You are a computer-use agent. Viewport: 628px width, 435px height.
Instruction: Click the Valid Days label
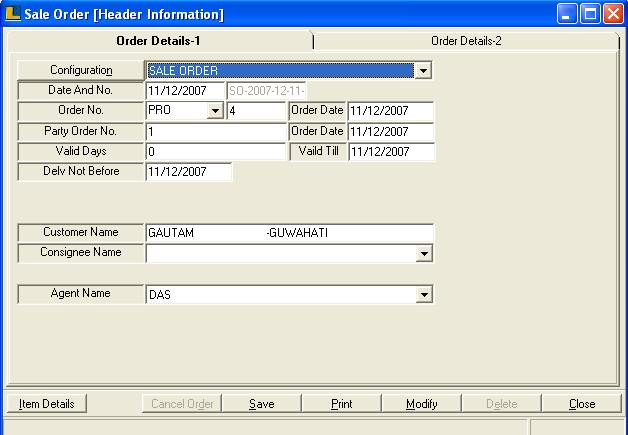tap(81, 151)
